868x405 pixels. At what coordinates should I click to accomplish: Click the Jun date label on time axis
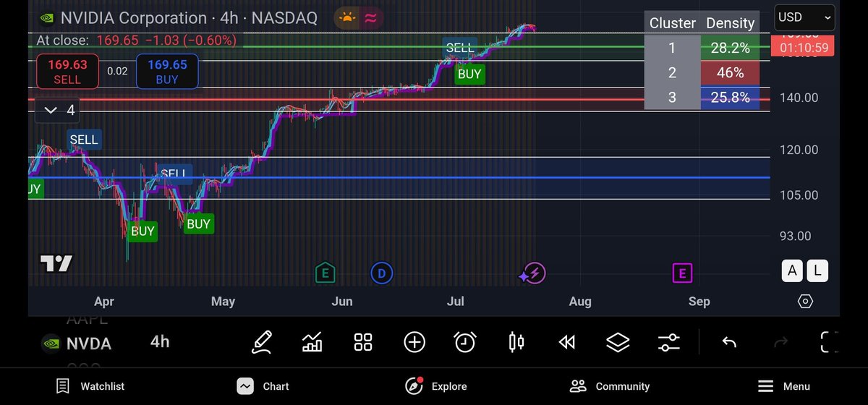(342, 301)
